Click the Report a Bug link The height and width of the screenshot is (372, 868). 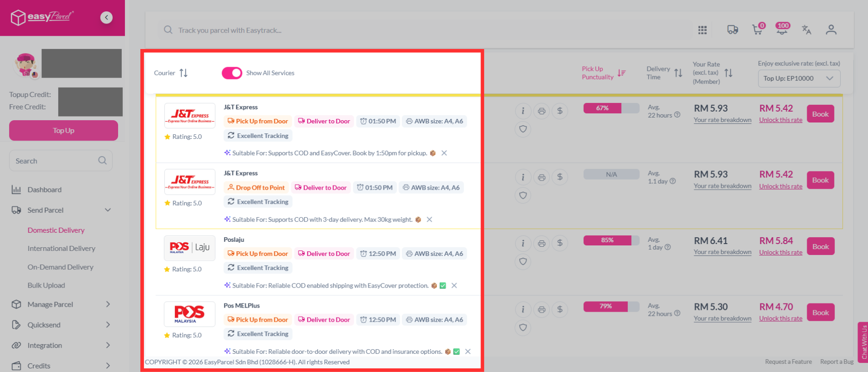pos(837,362)
